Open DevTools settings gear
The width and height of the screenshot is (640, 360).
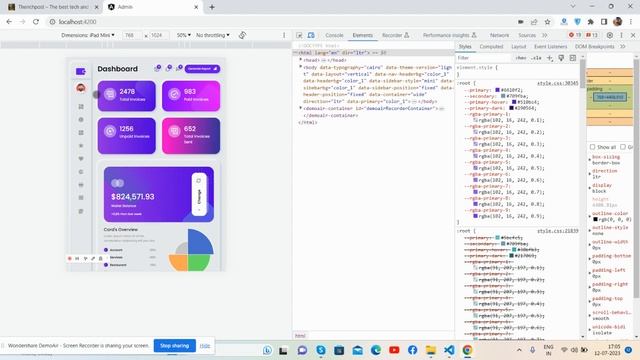[x=610, y=35]
